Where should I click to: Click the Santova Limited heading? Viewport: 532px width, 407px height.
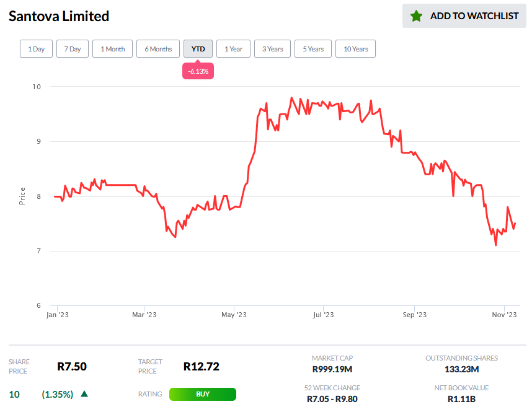59,16
